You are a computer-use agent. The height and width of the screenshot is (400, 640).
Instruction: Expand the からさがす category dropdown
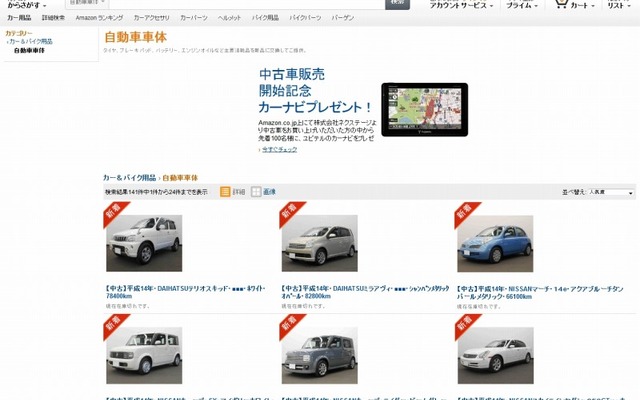27,5
